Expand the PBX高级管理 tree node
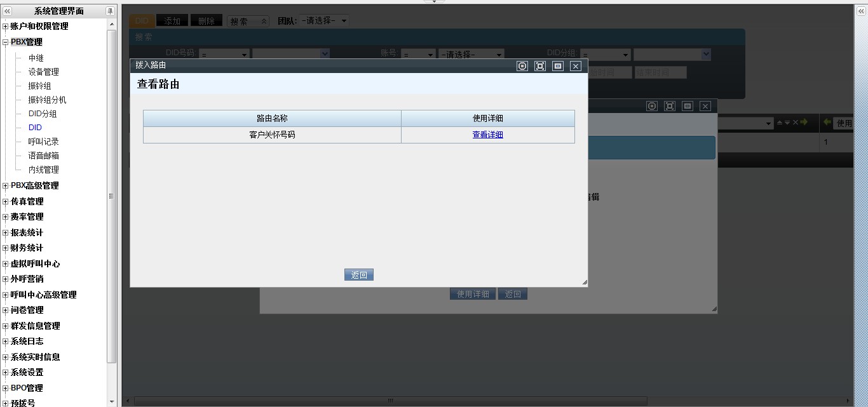The image size is (868, 407). click(x=6, y=186)
